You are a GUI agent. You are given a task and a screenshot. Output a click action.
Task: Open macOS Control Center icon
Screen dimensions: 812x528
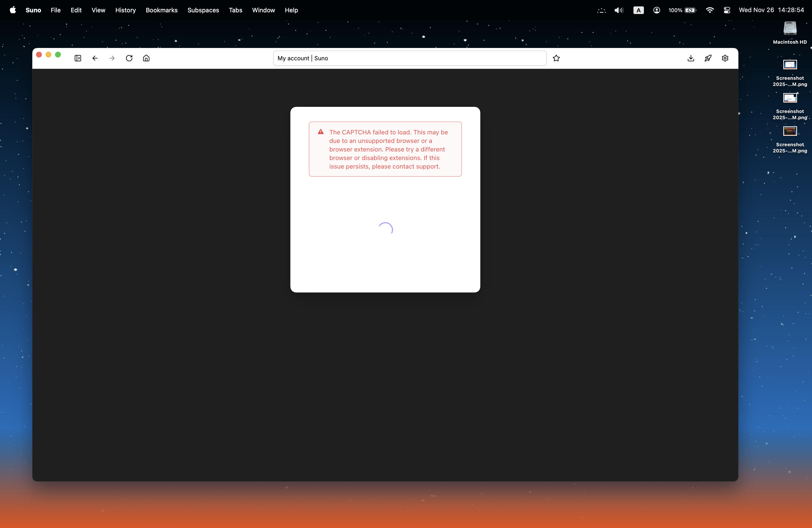727,10
